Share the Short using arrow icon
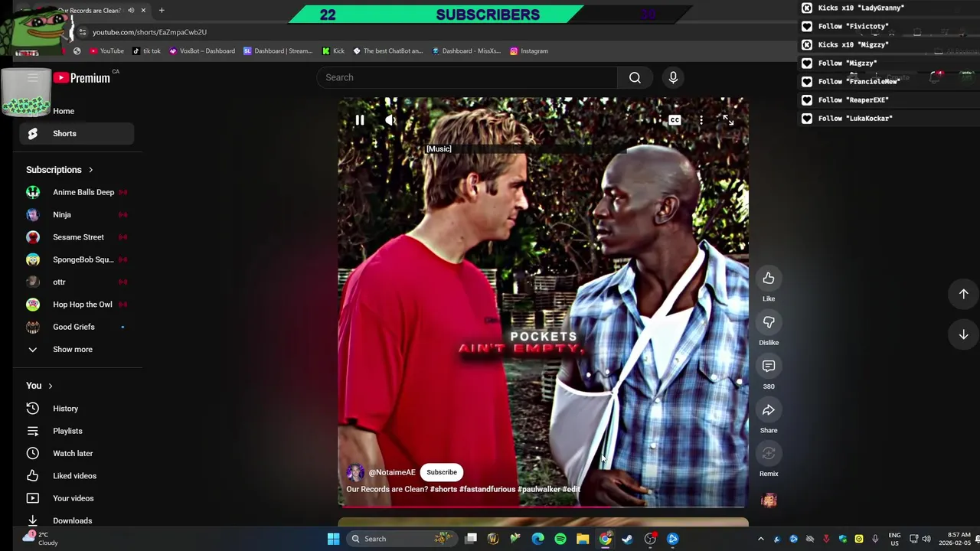This screenshot has height=551, width=980. (x=769, y=410)
